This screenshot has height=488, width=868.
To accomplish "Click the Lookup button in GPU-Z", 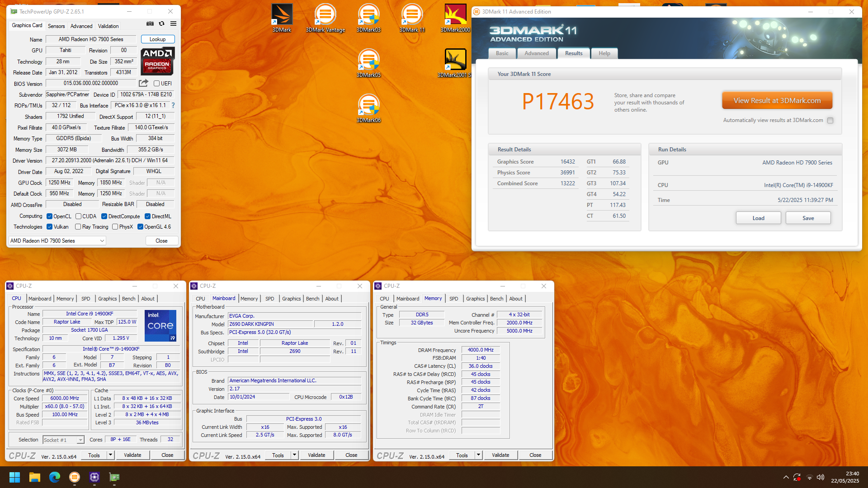I will (x=158, y=39).
